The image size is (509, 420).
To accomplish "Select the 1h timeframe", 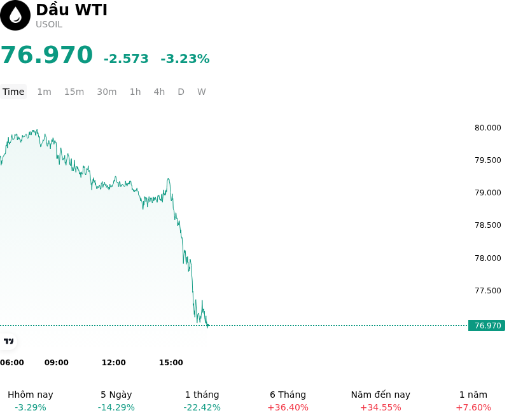I will pos(136,92).
